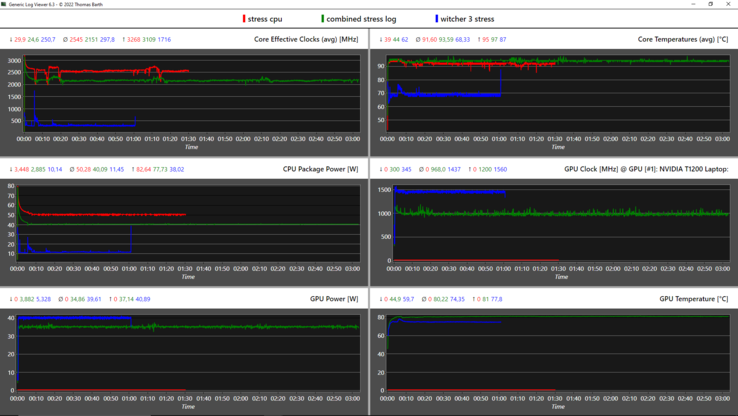Click the blue witcher 3 stress marker
Viewport: 738px width, 416px height.
tap(436, 19)
